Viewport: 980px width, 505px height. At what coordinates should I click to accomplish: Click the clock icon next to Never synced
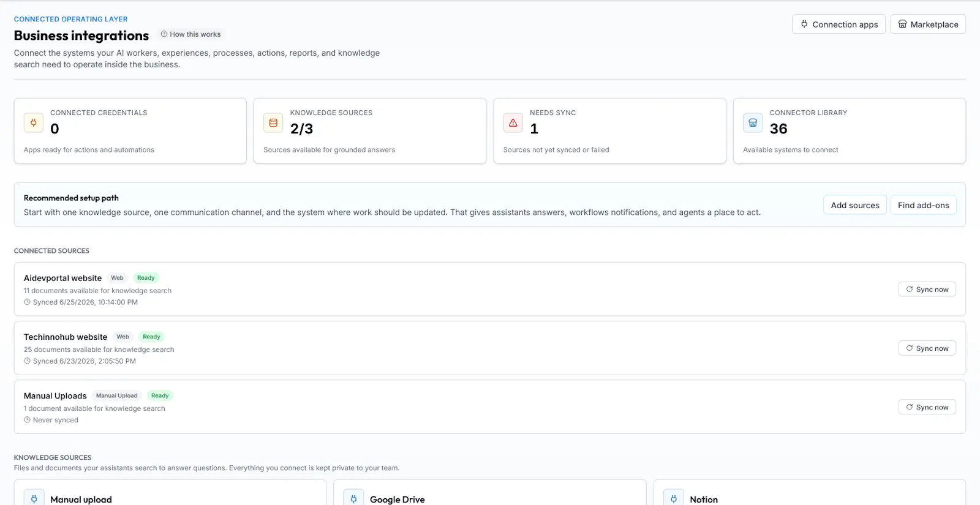pyautogui.click(x=27, y=420)
